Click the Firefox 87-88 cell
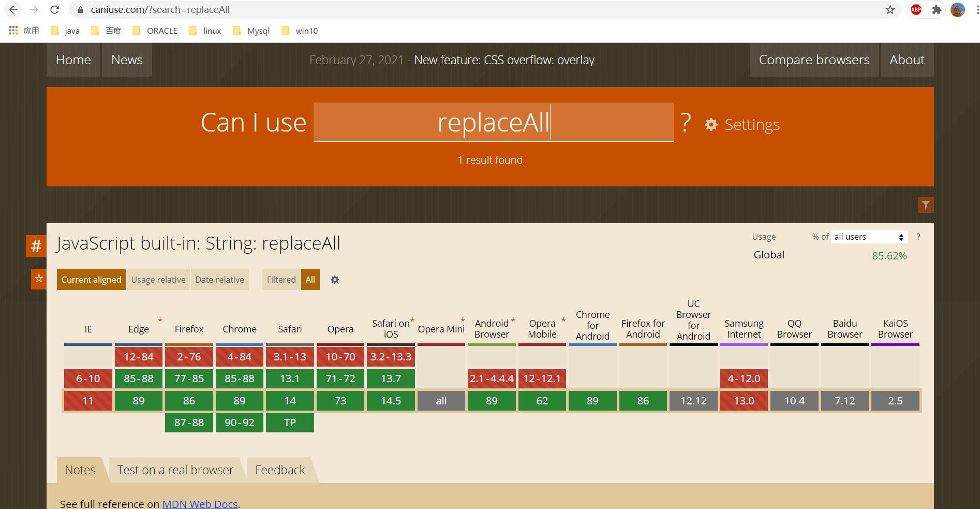Screen dimensions: 980x509 click(189, 423)
